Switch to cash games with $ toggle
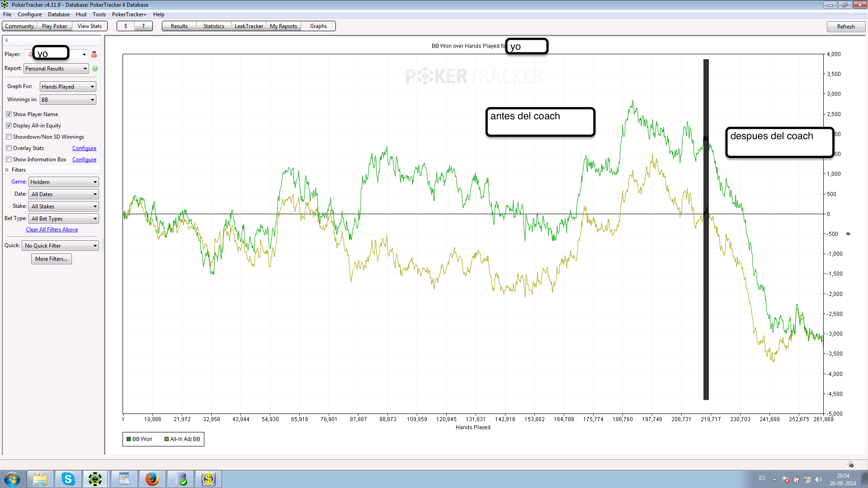868x488 pixels. pyautogui.click(x=126, y=26)
